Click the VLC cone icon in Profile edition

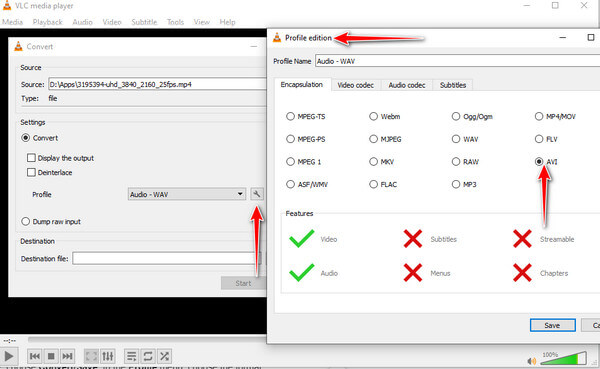tap(277, 38)
